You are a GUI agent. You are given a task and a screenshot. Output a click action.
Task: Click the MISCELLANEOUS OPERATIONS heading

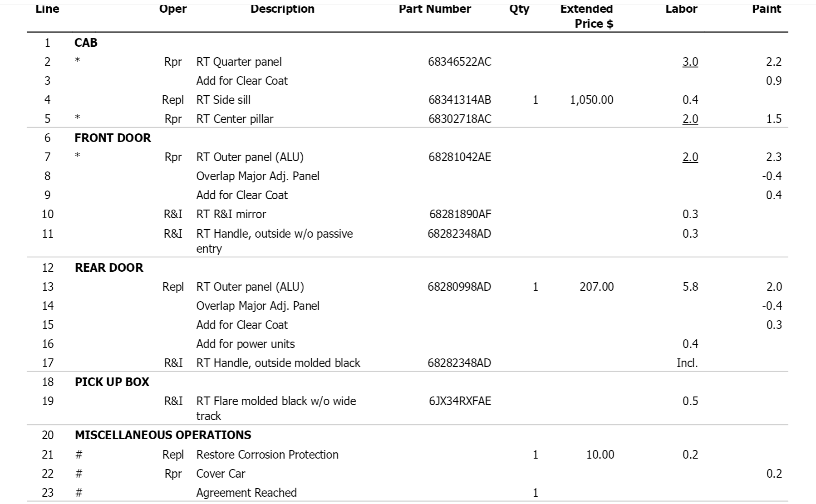tap(163, 435)
